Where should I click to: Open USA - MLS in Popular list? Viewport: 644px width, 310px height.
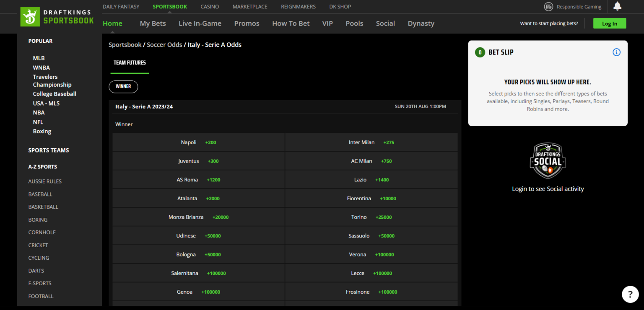(x=46, y=103)
